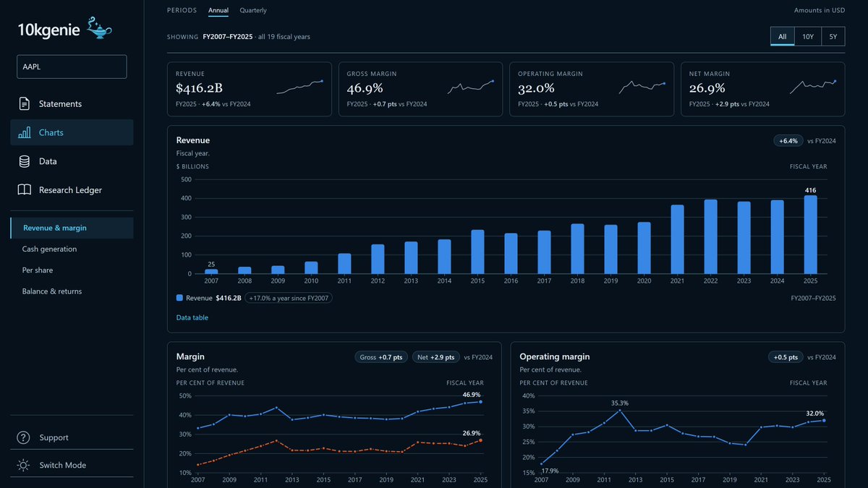
Task: Open the Data section
Action: pyautogui.click(x=72, y=161)
